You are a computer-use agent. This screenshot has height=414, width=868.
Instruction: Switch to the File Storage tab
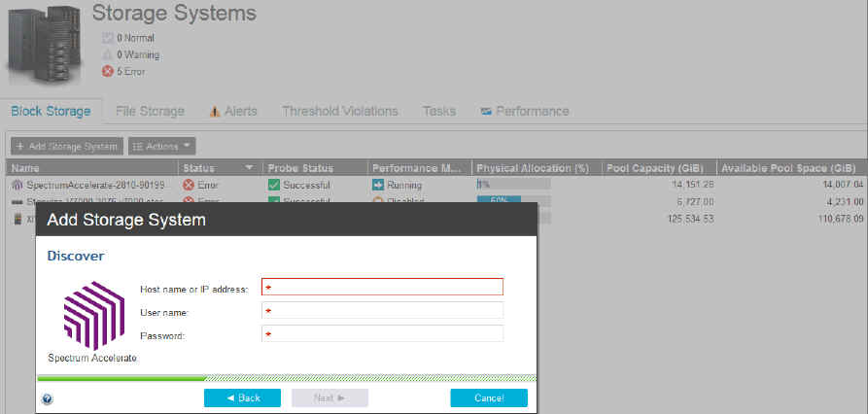(150, 111)
